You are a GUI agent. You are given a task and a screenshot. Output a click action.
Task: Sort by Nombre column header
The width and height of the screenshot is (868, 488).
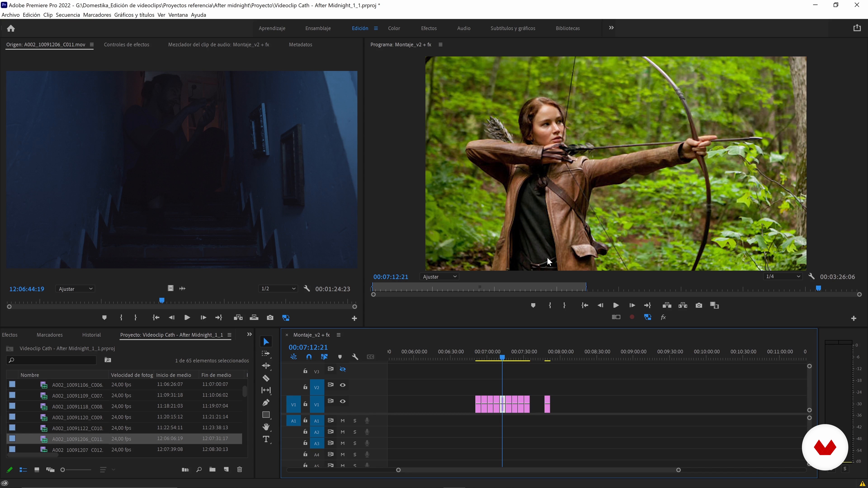pos(30,375)
